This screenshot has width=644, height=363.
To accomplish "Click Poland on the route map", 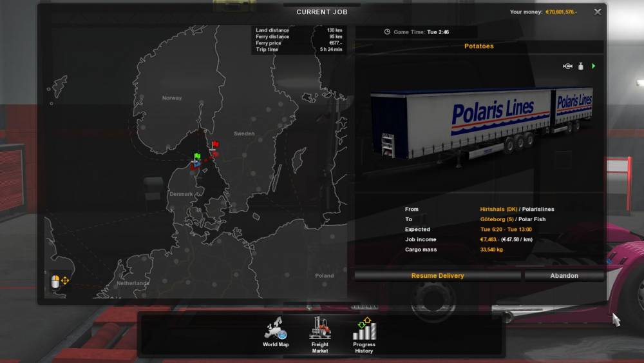I will pos(325,276).
